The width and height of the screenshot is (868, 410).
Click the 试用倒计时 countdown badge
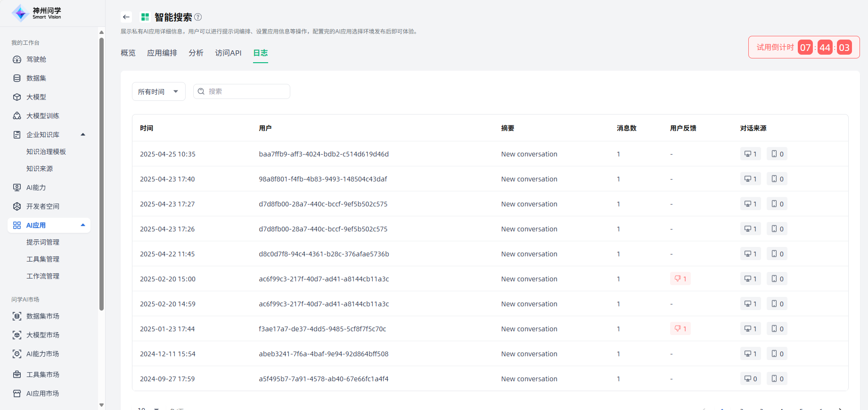point(804,47)
